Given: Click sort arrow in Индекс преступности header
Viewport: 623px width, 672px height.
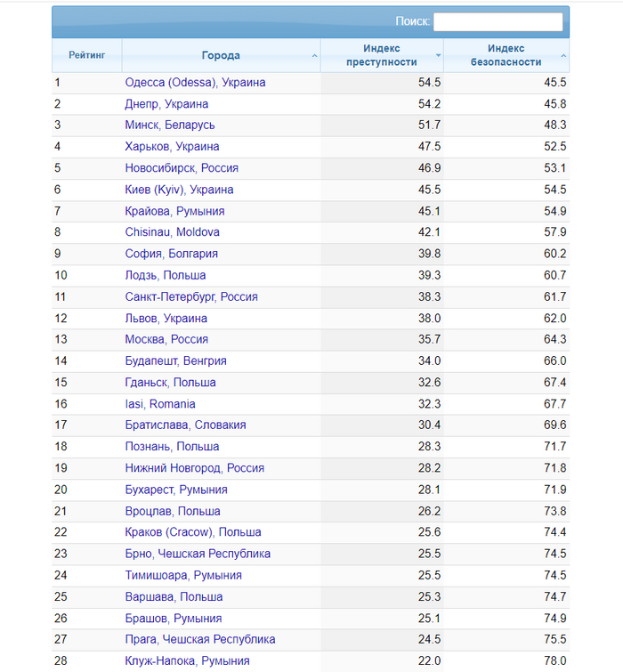Looking at the screenshot, I should (438, 55).
